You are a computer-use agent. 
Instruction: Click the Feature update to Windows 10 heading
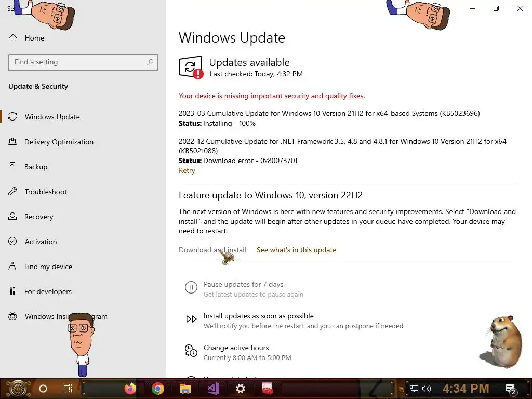[x=270, y=195]
